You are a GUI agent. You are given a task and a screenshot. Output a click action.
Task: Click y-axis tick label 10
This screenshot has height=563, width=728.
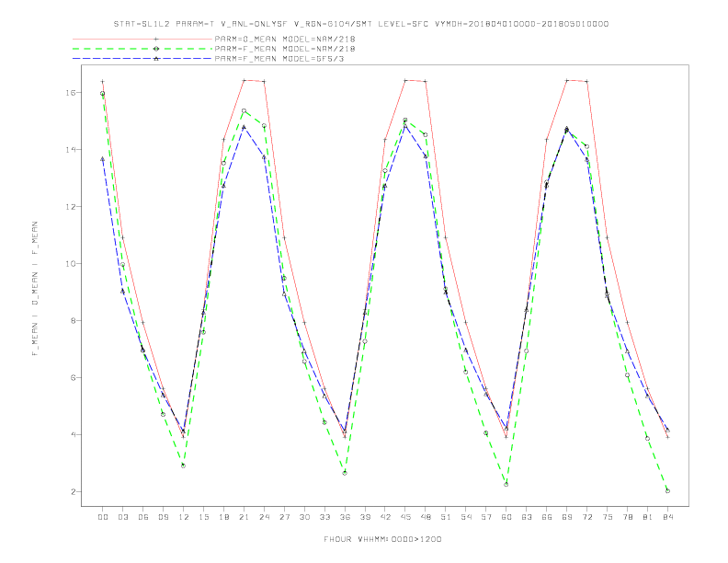(x=71, y=263)
